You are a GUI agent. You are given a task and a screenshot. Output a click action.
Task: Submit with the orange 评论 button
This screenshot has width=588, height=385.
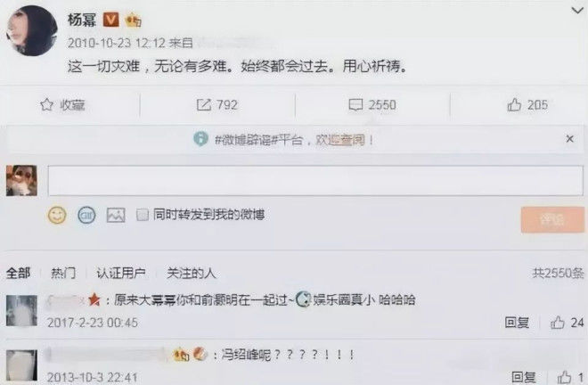point(552,219)
